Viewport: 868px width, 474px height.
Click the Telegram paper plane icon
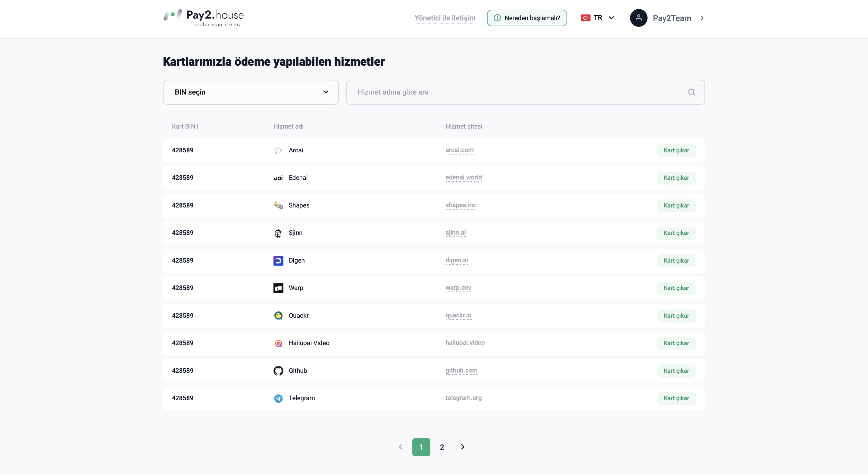coord(278,398)
